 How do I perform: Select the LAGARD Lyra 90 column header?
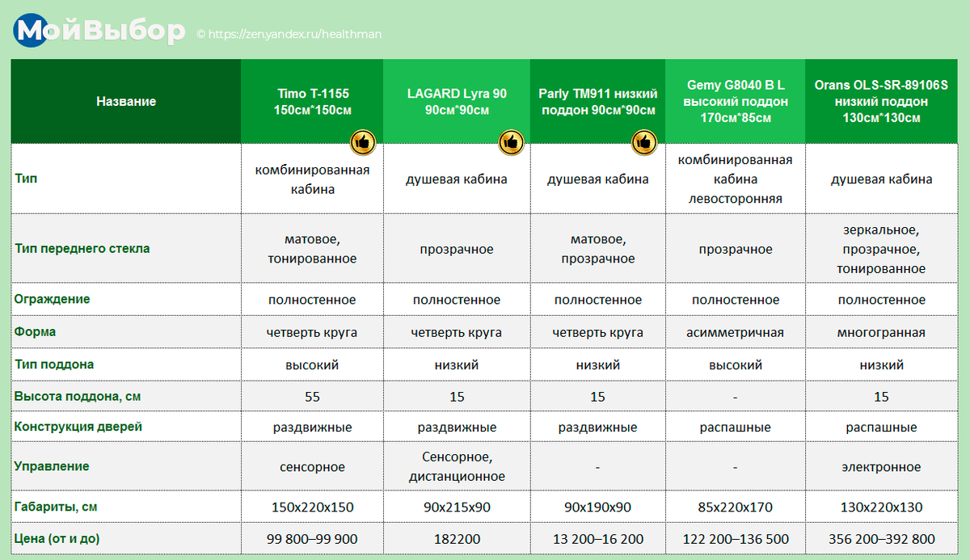tap(457, 102)
